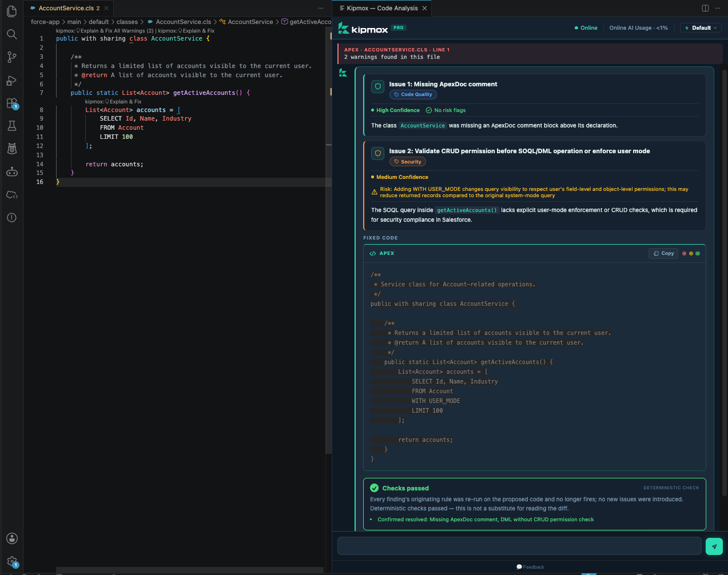
Task: Click the shield icon for Issue 2
Action: [x=377, y=153]
